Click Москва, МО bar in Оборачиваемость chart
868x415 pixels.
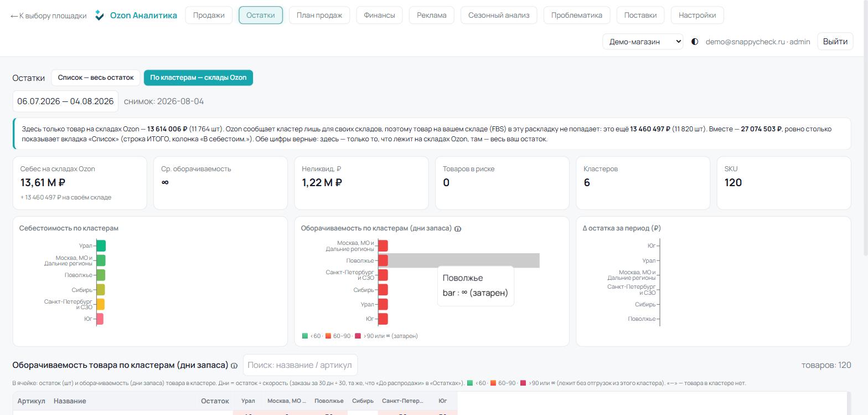click(x=383, y=246)
